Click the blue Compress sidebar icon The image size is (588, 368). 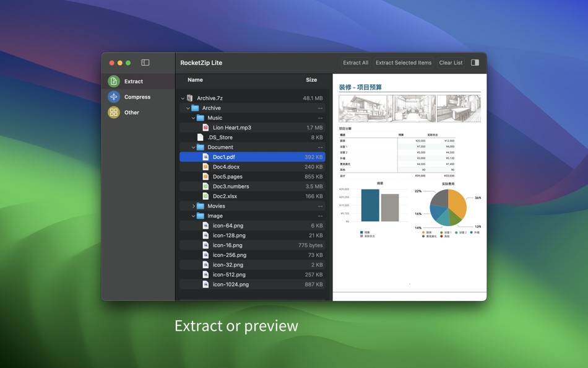point(114,97)
